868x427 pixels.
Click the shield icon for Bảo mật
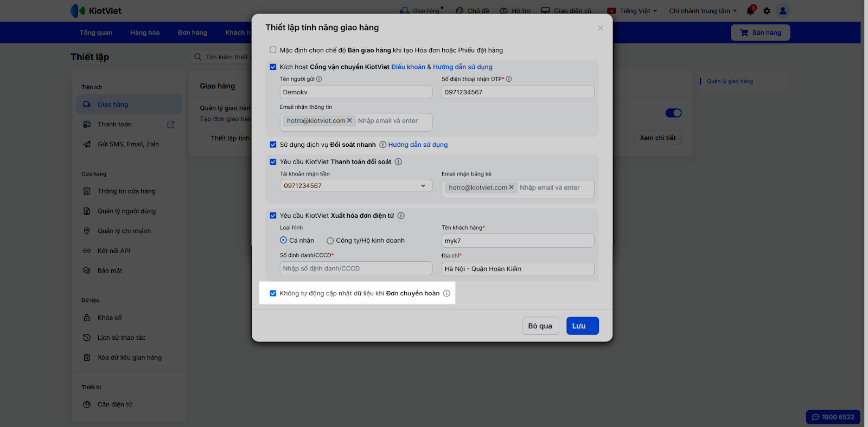87,271
